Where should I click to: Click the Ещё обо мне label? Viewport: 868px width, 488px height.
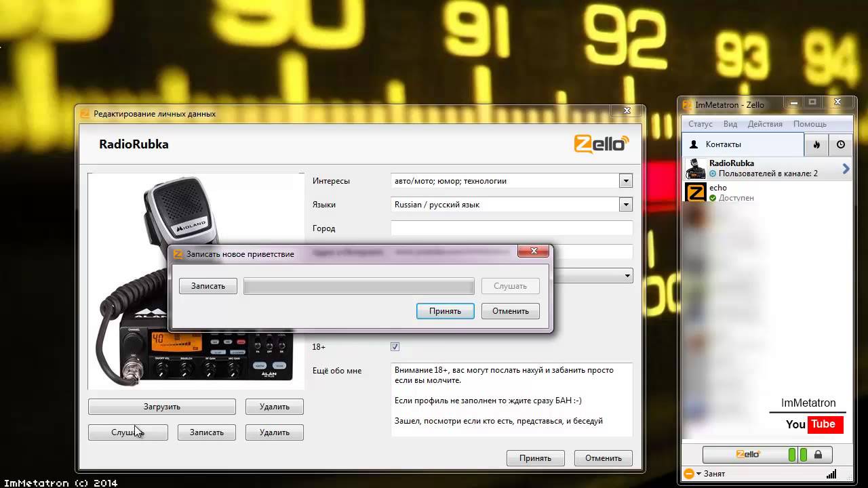337,371
